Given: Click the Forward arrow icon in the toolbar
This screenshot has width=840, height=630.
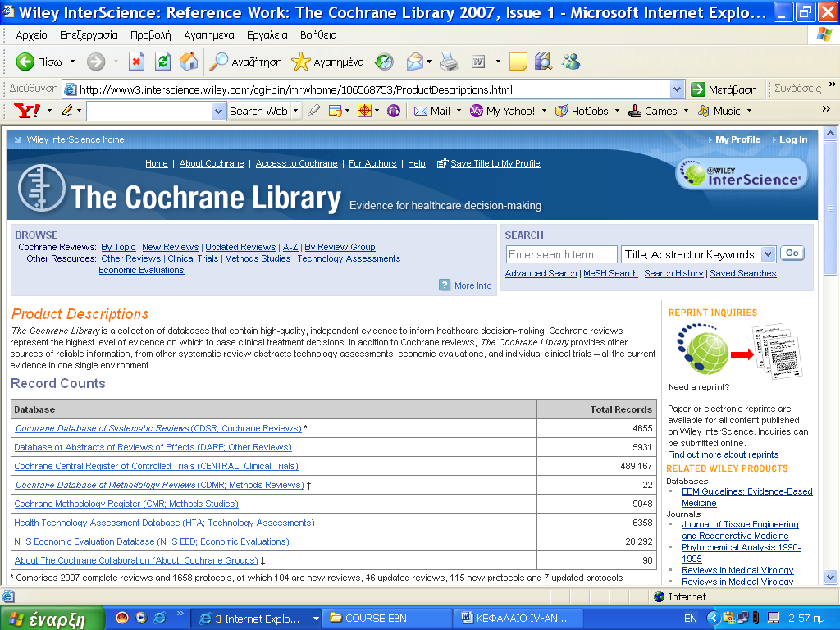Looking at the screenshot, I should pyautogui.click(x=96, y=62).
